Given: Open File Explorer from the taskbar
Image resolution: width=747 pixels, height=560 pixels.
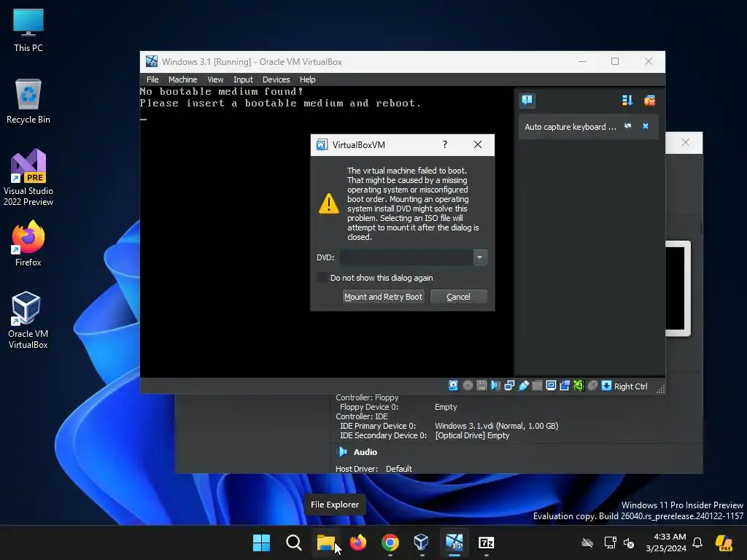Looking at the screenshot, I should click(326, 542).
